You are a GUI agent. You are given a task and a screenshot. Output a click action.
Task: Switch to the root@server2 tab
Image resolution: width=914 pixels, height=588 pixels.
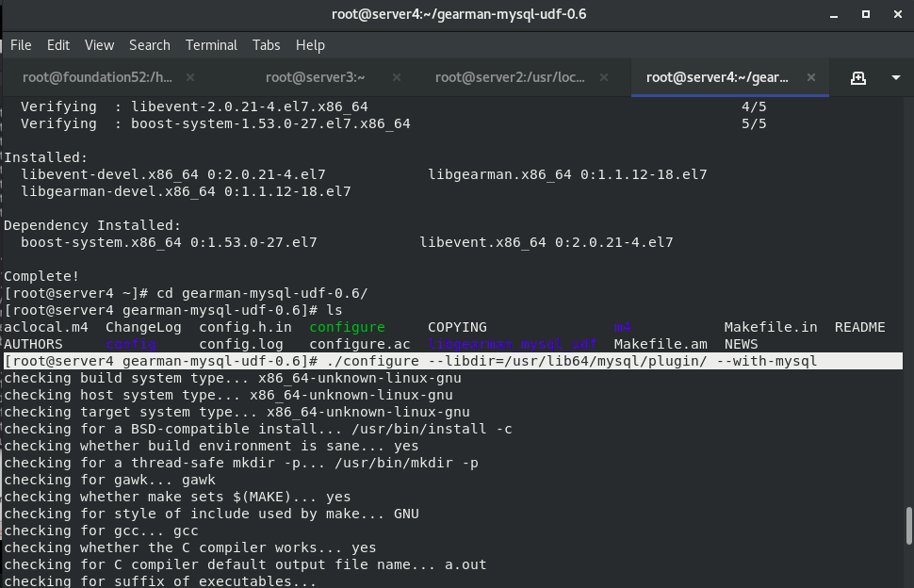tap(510, 77)
